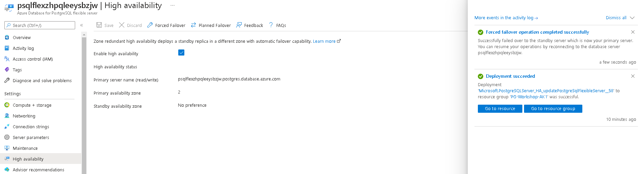This screenshot has height=174, width=644.
Task: Click the No preference standby zone value
Action: click(192, 105)
